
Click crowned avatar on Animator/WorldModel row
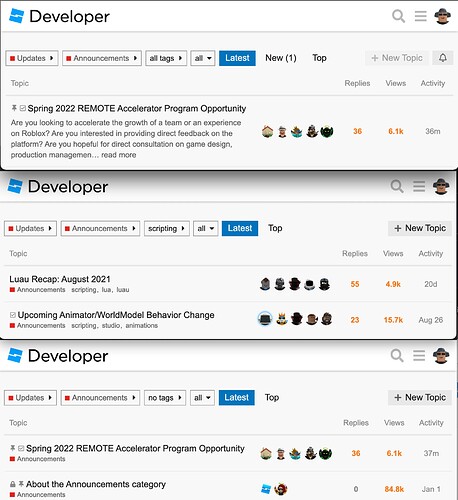282,319
